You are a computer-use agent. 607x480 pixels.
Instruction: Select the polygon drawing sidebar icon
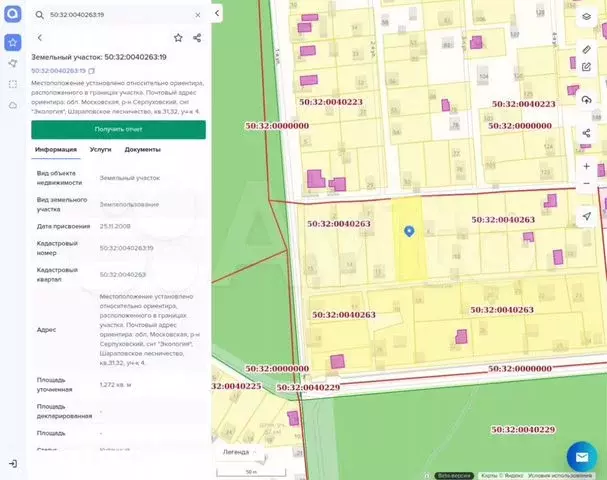coord(13,63)
